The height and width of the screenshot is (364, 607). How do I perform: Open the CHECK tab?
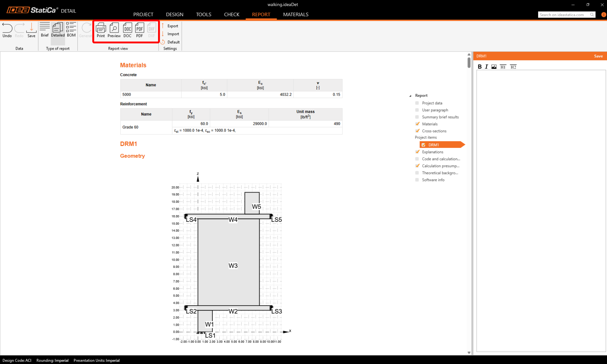pos(231,15)
